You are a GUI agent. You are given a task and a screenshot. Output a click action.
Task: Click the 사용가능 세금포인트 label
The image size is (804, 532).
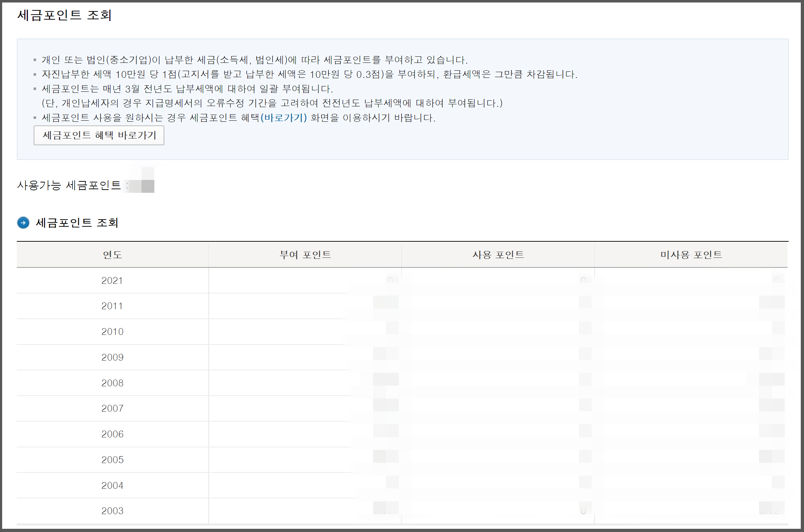[x=69, y=185]
